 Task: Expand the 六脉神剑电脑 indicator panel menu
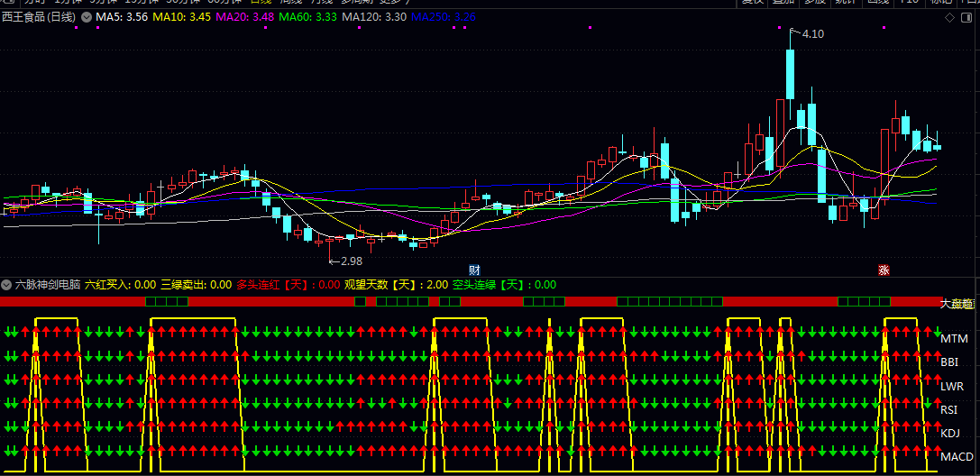pyautogui.click(x=6, y=284)
